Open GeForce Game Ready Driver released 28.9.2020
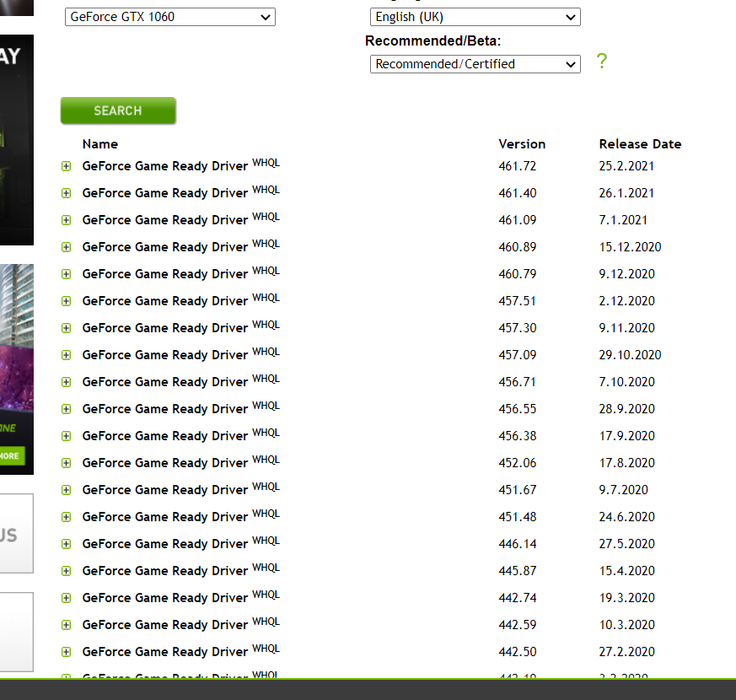Viewport: 736px width, 700px height. (164, 409)
